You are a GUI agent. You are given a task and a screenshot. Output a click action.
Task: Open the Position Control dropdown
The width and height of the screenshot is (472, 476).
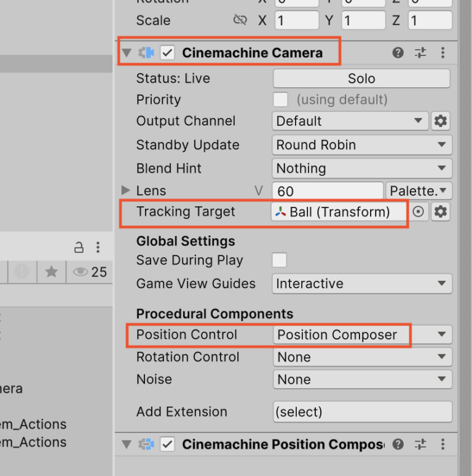click(362, 335)
